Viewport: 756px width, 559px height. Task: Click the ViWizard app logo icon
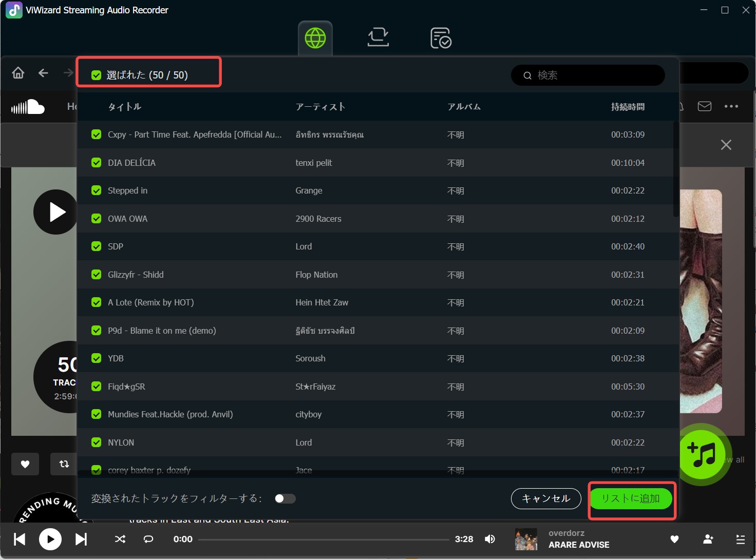pos(14,10)
